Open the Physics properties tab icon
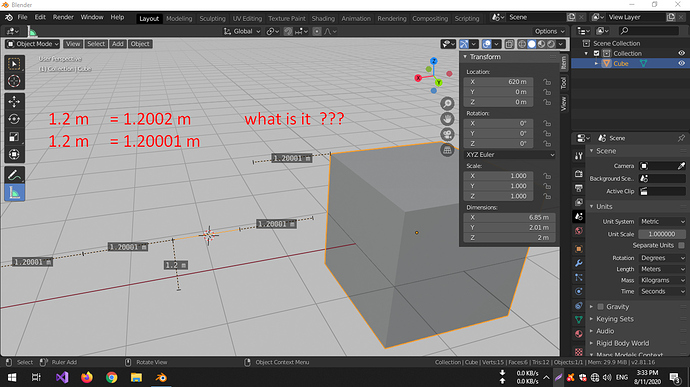Image resolution: width=690 pixels, height=387 pixels. [579, 291]
